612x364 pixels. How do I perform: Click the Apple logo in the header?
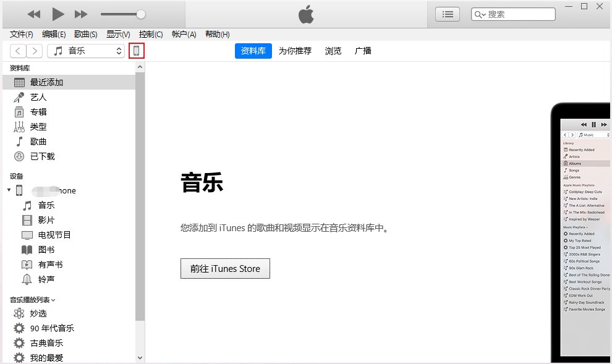(x=306, y=14)
